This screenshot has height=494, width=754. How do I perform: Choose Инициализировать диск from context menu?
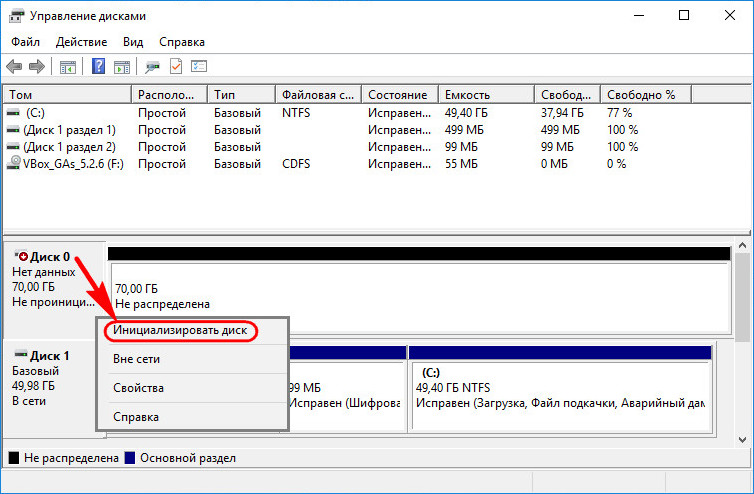(192, 330)
